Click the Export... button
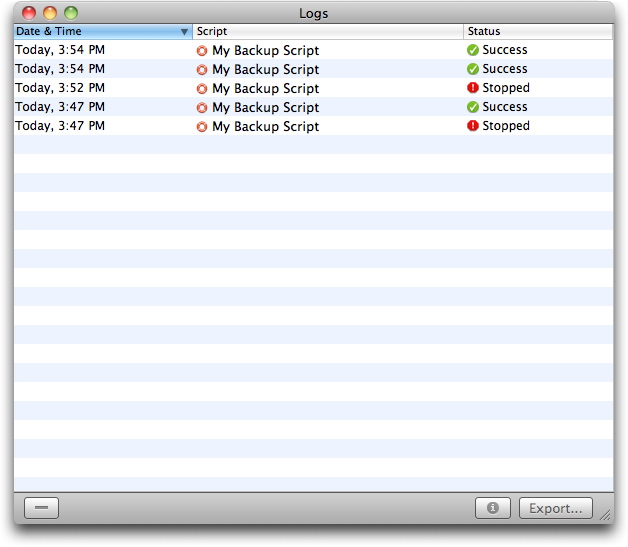 (x=556, y=508)
